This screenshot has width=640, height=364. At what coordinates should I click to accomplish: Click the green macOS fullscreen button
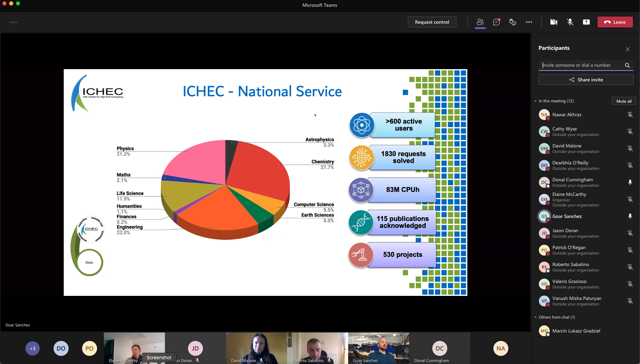click(x=18, y=3)
